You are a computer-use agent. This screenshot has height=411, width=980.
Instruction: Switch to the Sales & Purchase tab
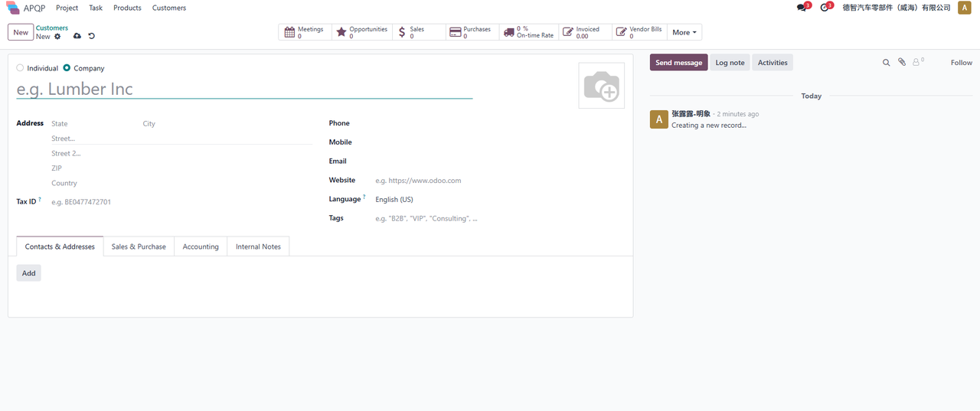(x=139, y=246)
